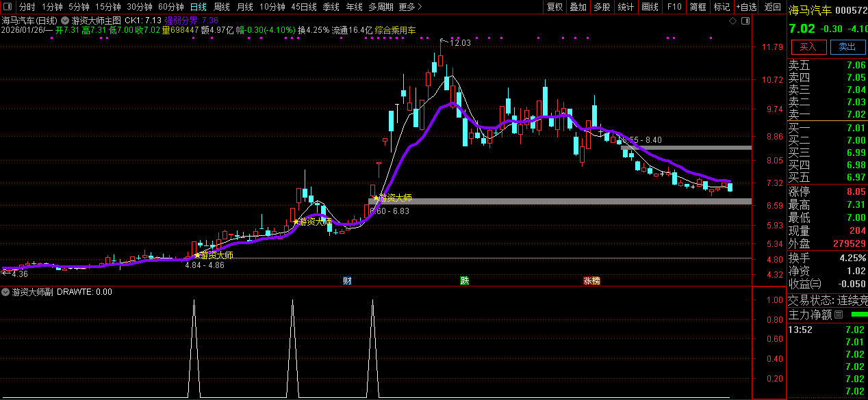
Task: Toggle 复权 price adjustment
Action: click(554, 7)
